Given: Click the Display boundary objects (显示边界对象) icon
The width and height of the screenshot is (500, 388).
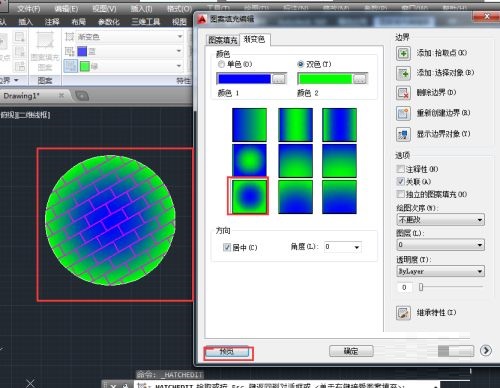Looking at the screenshot, I should [403, 134].
